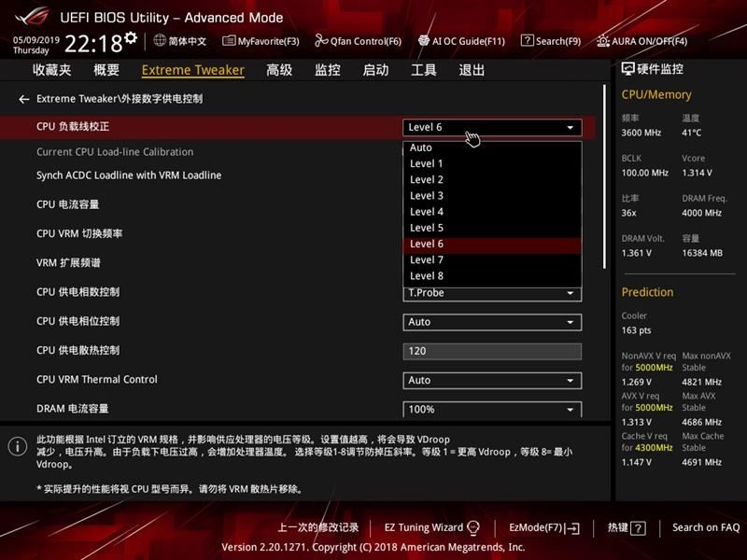Screen dimensions: 747x560
Task: Open the 收藏夹 tab
Action: pos(52,70)
